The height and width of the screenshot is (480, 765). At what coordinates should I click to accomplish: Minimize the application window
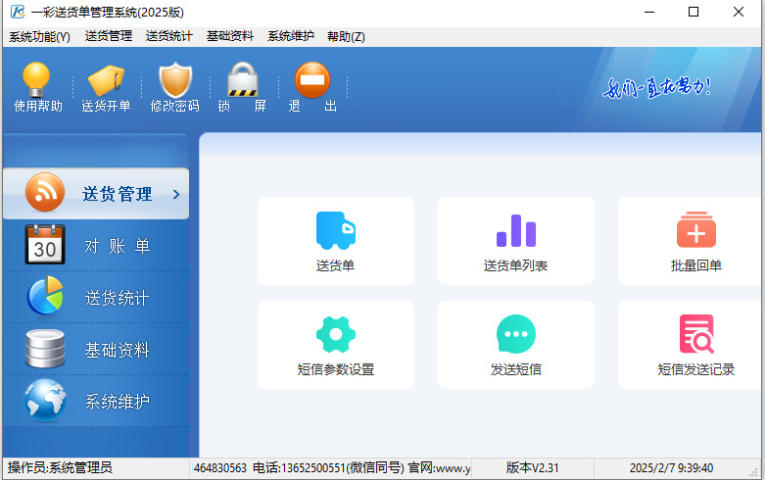click(x=649, y=12)
